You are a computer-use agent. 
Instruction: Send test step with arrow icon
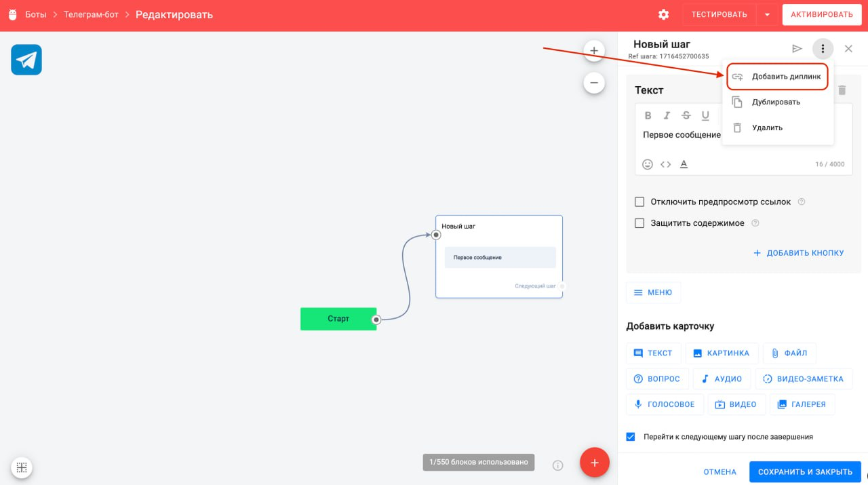click(797, 49)
